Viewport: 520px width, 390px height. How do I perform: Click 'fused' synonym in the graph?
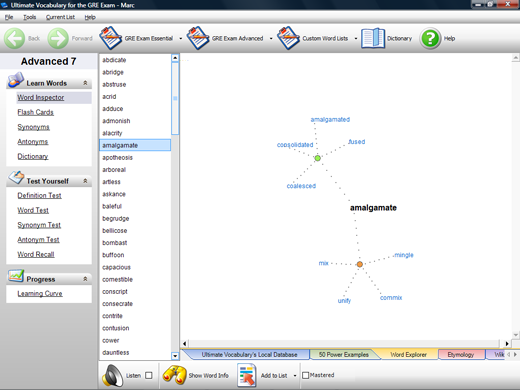click(357, 142)
